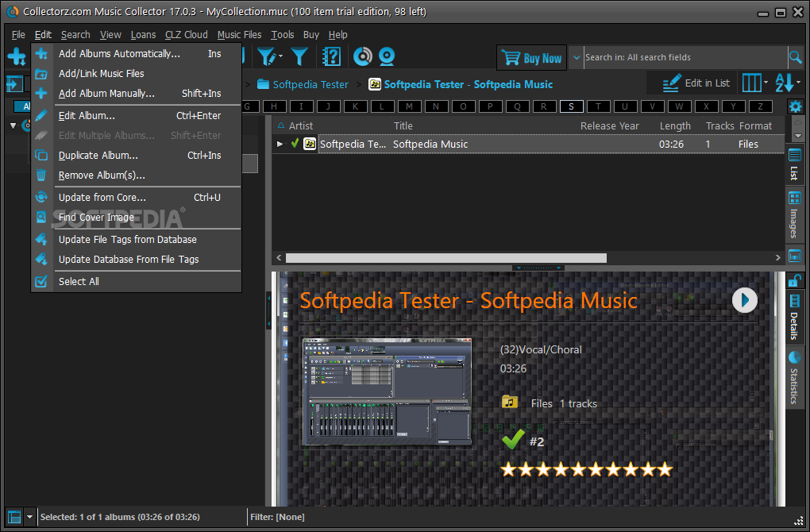Click the folder panel toggle icon at top left

[14, 84]
